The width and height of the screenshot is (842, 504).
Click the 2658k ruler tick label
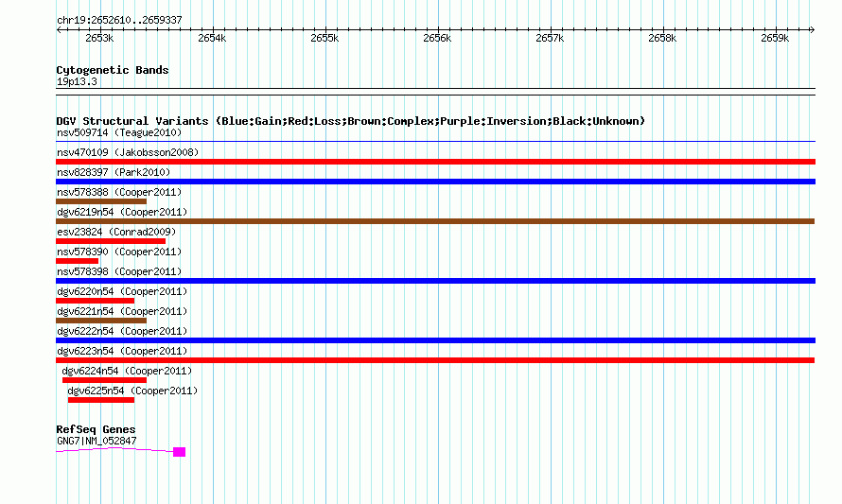tap(662, 39)
